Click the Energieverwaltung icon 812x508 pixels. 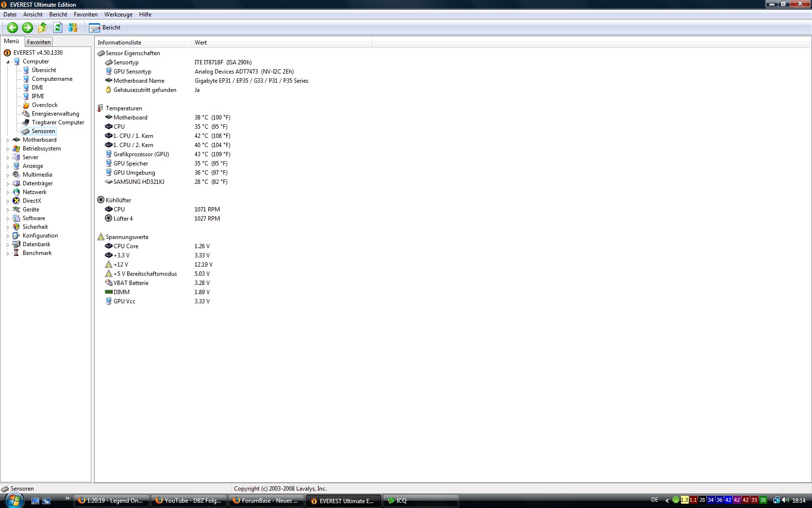tap(26, 114)
